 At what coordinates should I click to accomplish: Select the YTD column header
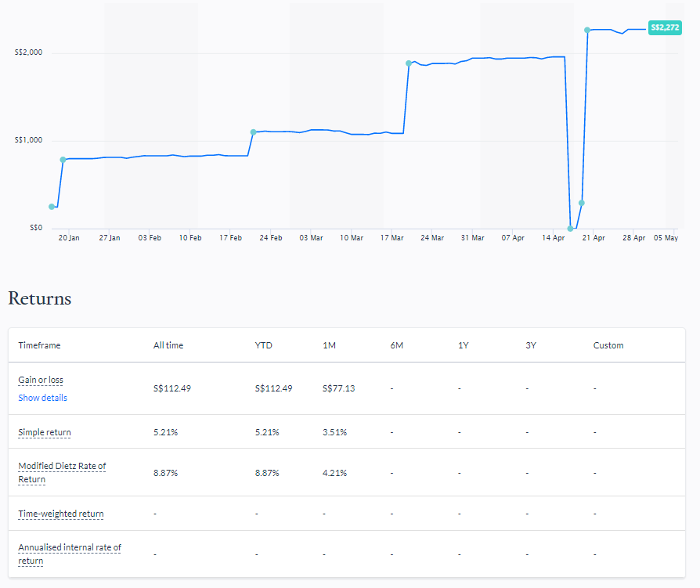click(x=263, y=345)
